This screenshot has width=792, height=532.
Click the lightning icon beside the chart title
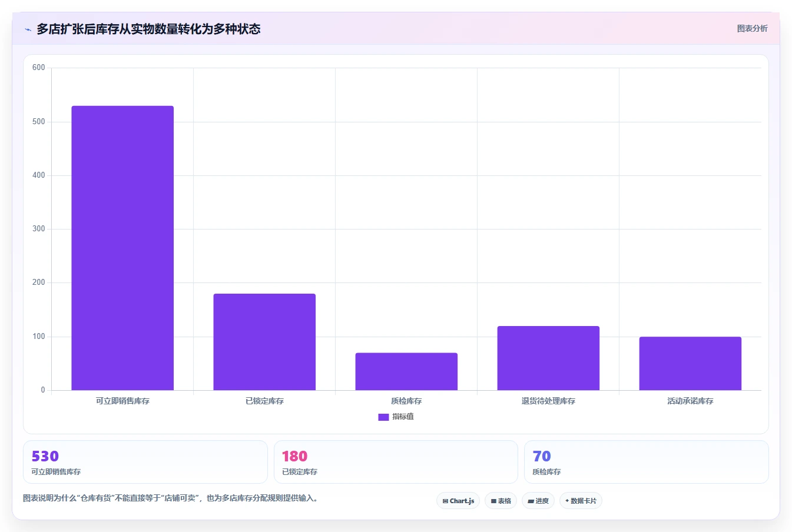pyautogui.click(x=28, y=29)
